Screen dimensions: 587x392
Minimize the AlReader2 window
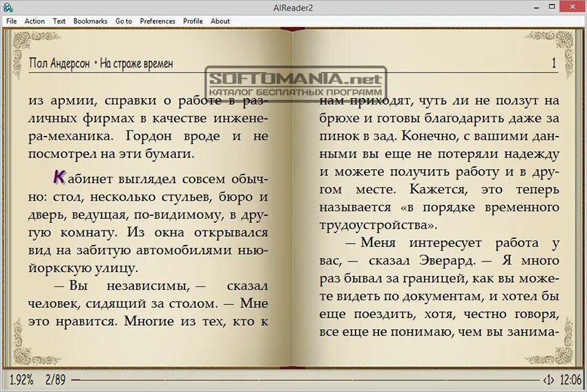537,7
